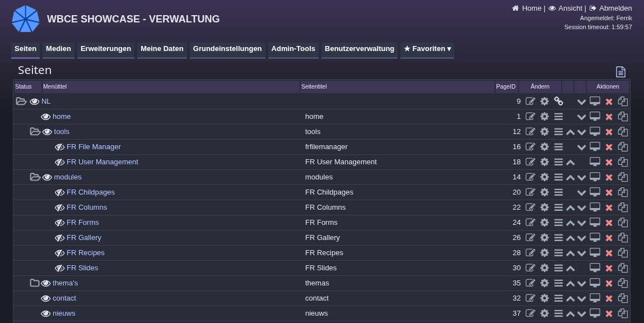644x323 pixels.
Task: Move FR Columns page up
Action: coord(570,208)
